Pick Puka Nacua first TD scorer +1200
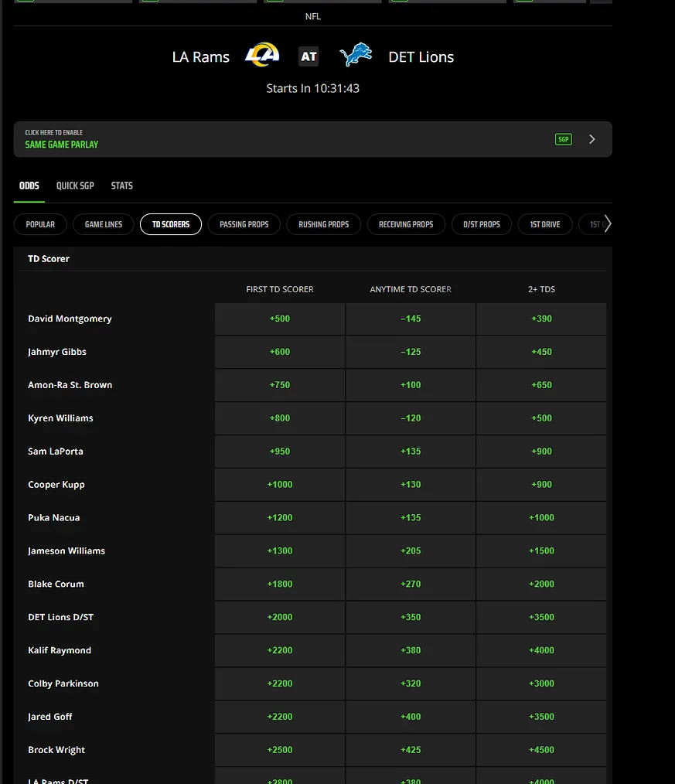Image resolution: width=675 pixels, height=784 pixels. tap(280, 518)
